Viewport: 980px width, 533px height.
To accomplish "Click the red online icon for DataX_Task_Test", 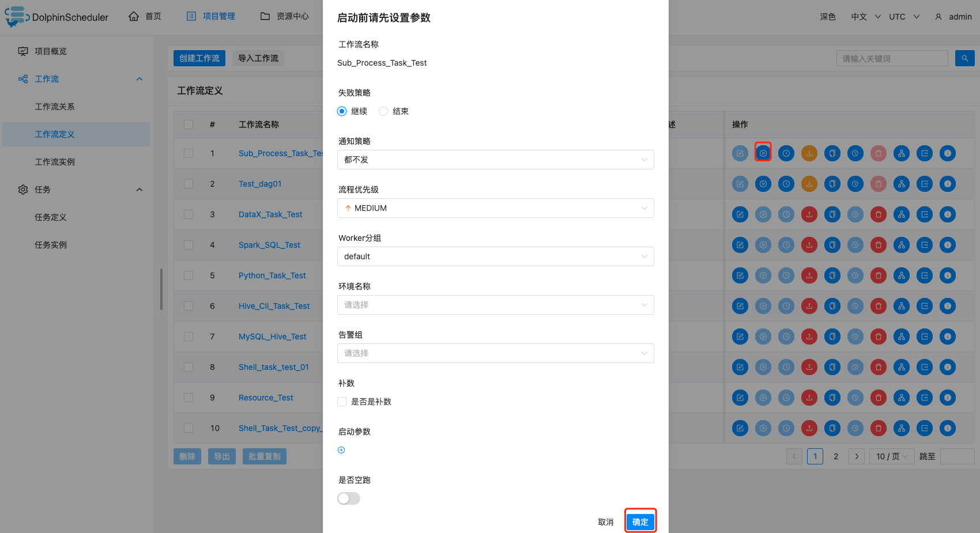I will [x=809, y=214].
